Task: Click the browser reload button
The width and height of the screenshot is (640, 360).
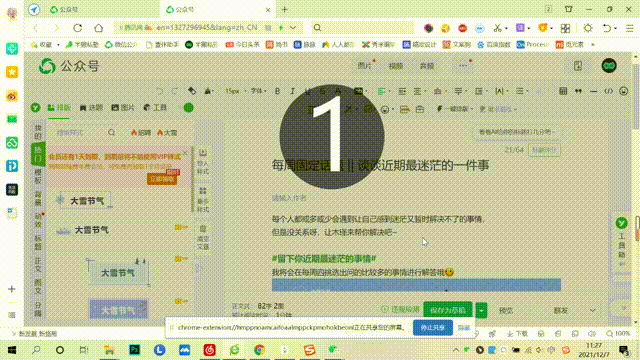Action: tap(78, 28)
